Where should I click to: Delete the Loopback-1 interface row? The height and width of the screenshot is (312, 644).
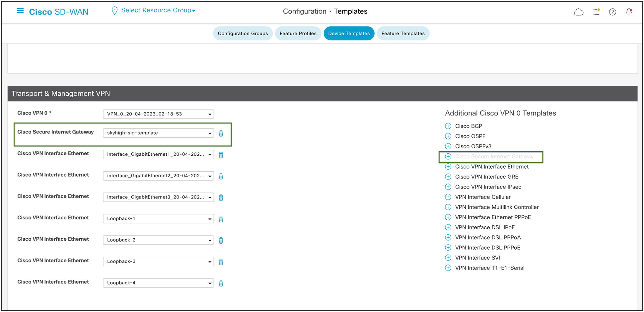pyautogui.click(x=221, y=219)
